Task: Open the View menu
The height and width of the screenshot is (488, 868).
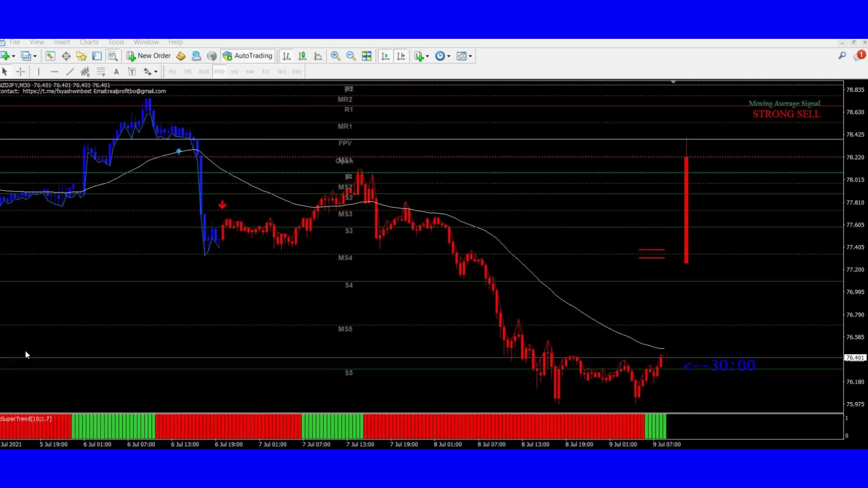Action: tap(37, 42)
